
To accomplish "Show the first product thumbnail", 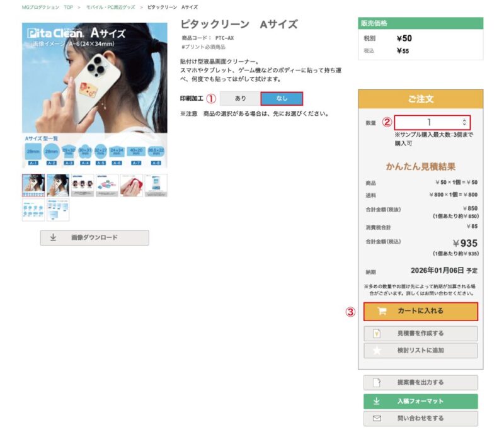I will pyautogui.click(x=33, y=186).
